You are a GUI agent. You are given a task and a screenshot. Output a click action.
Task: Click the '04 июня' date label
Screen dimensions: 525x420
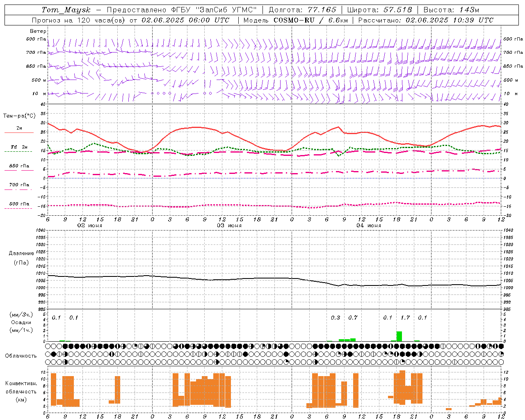369,226
